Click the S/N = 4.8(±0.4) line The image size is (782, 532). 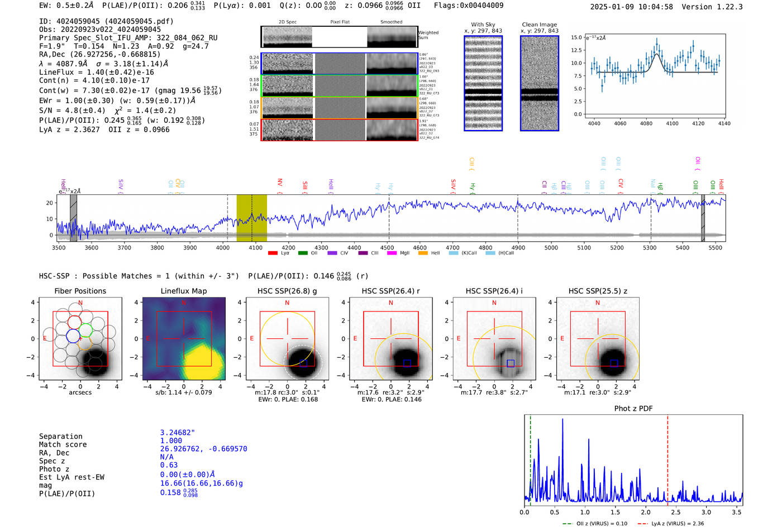pyautogui.click(x=72, y=111)
